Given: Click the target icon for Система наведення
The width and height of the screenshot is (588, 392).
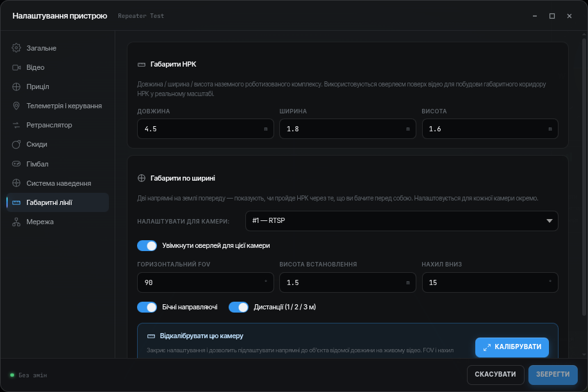Looking at the screenshot, I should pyautogui.click(x=16, y=183).
